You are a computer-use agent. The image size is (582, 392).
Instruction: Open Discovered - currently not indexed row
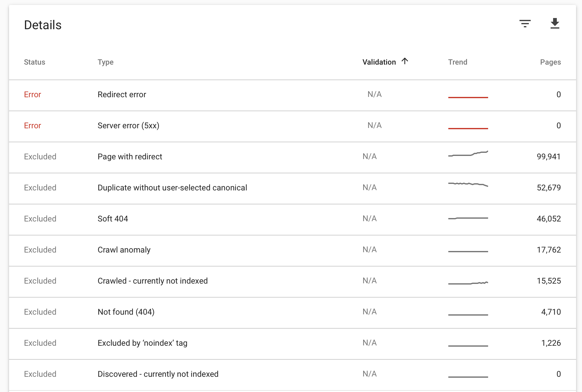(x=293, y=375)
